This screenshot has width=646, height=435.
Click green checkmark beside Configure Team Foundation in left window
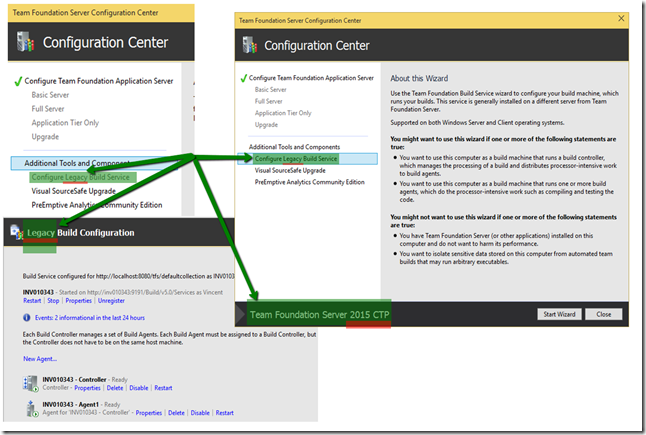[x=18, y=81]
